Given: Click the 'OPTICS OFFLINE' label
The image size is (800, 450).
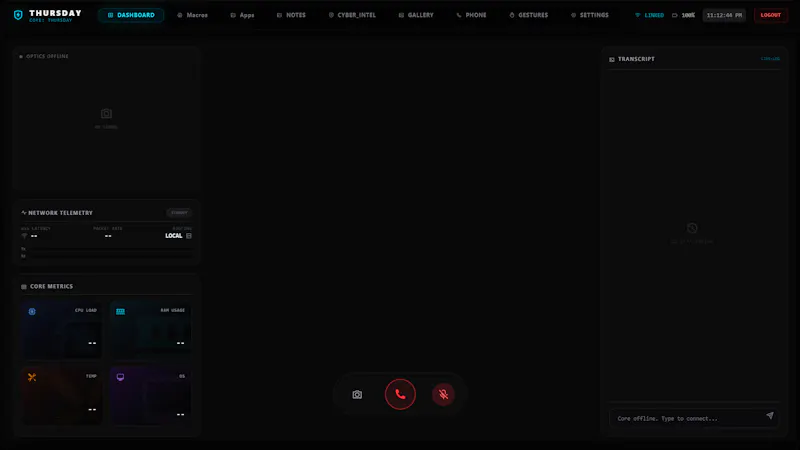Looking at the screenshot, I should click(47, 56).
